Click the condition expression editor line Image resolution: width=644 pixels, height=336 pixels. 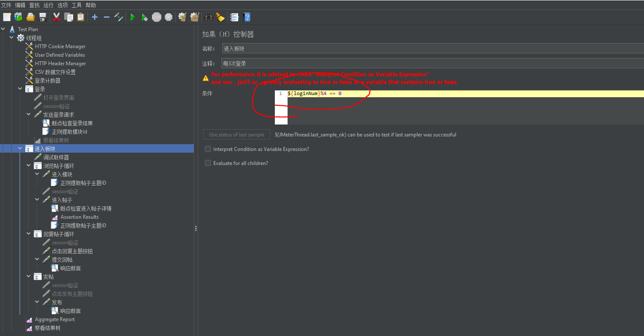pyautogui.click(x=465, y=93)
